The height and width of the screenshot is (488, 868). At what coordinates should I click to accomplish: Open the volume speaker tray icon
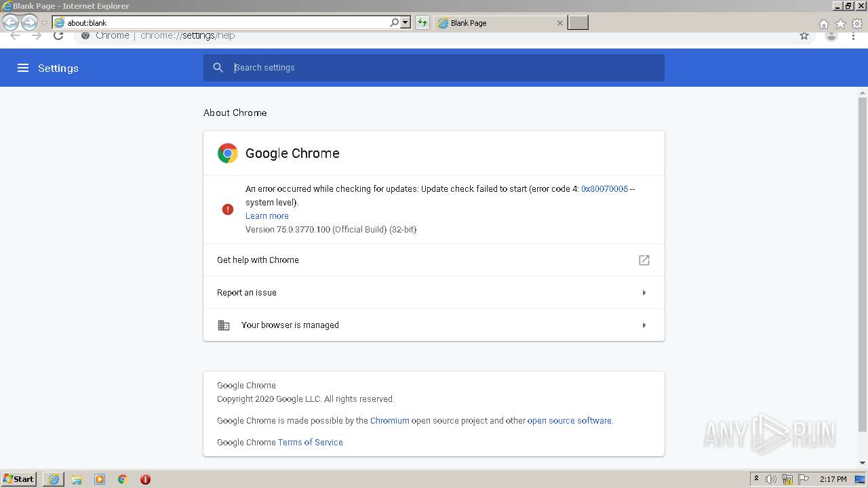pyautogui.click(x=770, y=479)
